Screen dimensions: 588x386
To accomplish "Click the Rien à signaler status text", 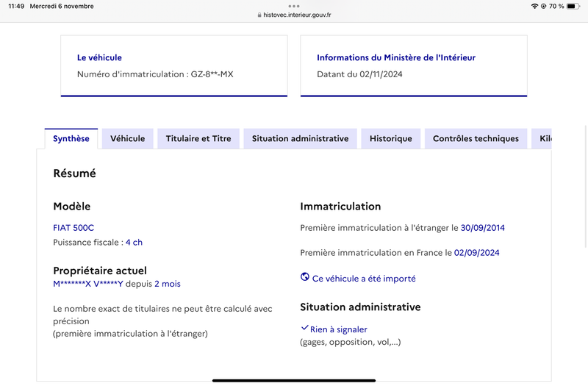I will [x=339, y=329].
